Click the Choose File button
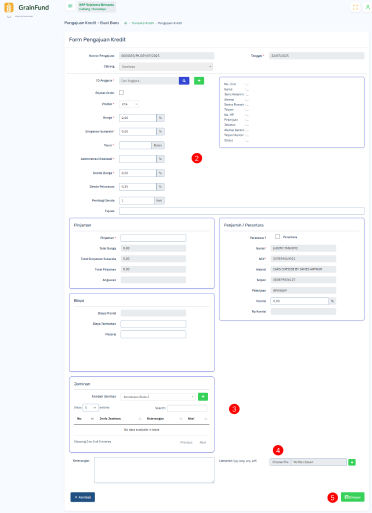 tap(280, 462)
